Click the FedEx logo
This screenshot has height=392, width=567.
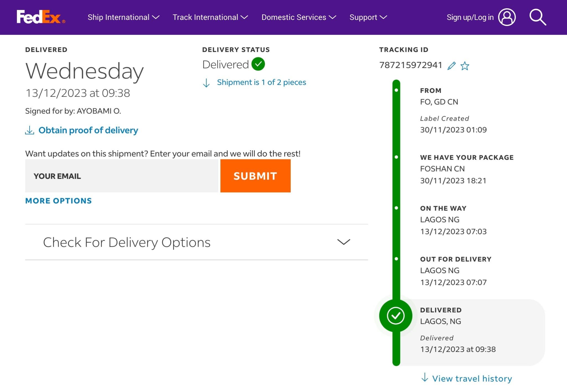click(41, 17)
